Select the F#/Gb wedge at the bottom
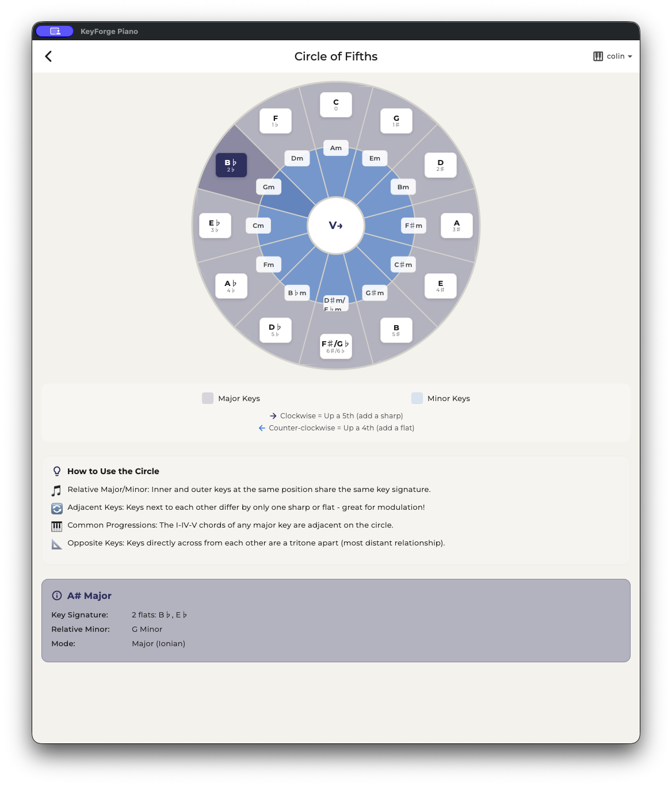672x786 pixels. coord(335,346)
